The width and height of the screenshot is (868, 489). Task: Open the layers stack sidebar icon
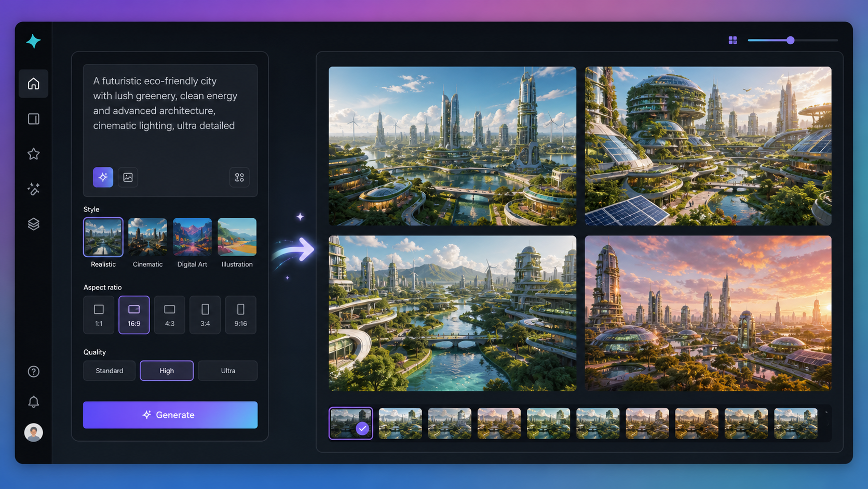pos(33,224)
